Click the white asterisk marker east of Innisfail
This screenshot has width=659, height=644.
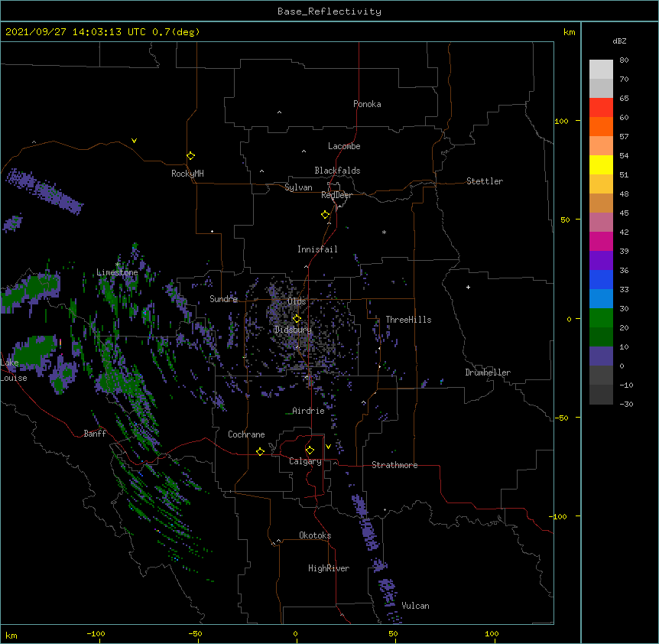384,232
